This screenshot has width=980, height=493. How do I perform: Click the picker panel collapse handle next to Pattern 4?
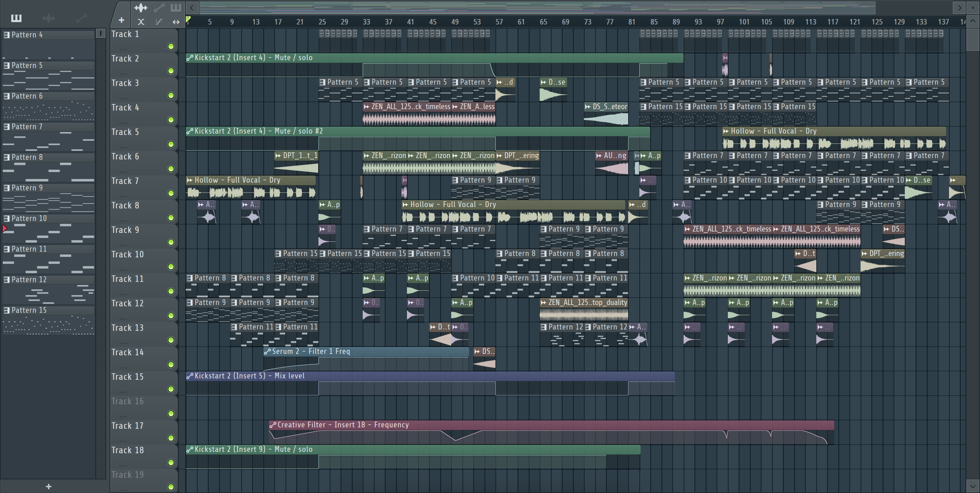(100, 33)
